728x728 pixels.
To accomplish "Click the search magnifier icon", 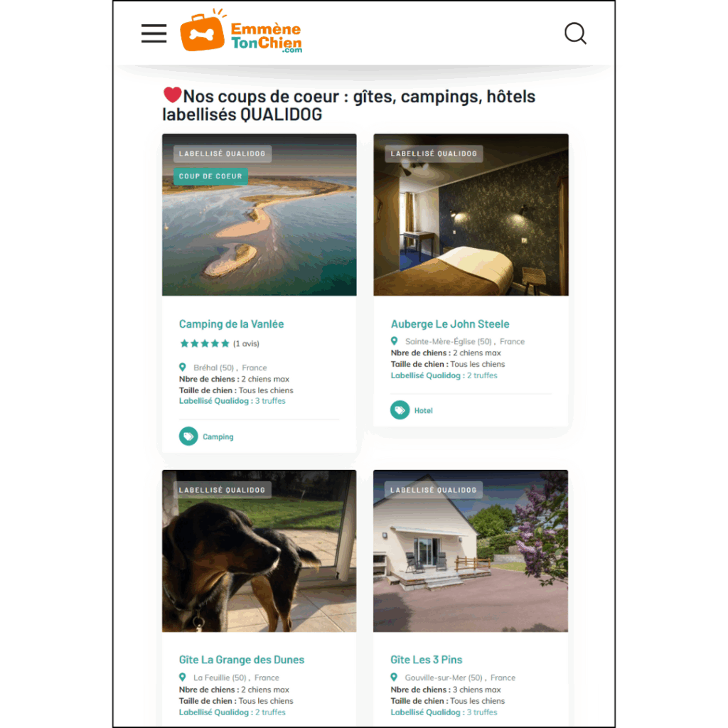I will pyautogui.click(x=575, y=33).
